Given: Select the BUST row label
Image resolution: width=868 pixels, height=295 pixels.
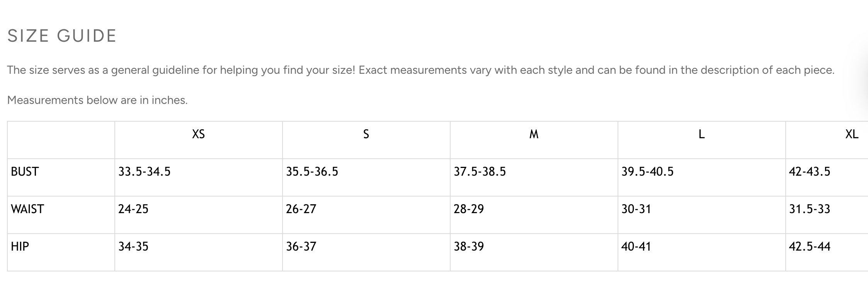Looking at the screenshot, I should point(25,171).
